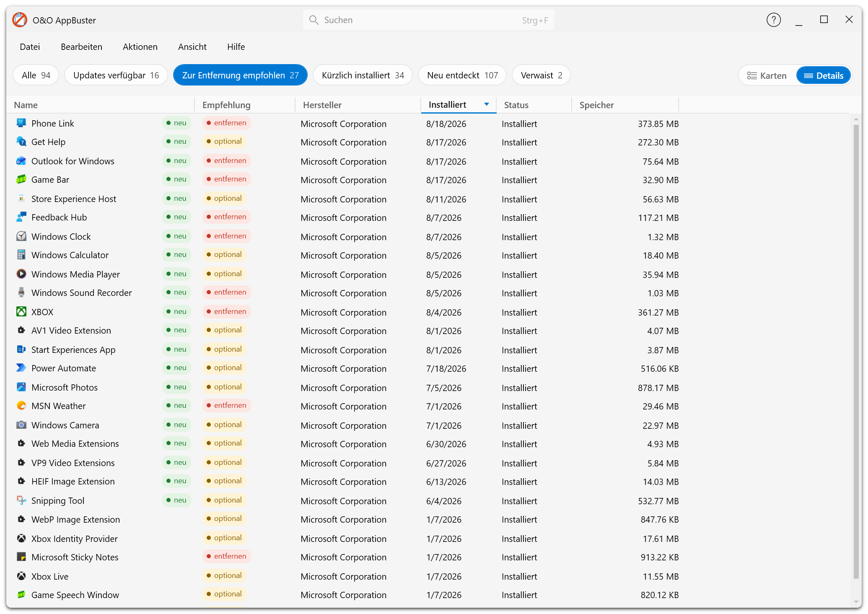Image resolution: width=868 pixels, height=614 pixels.
Task: Show the Alle 94 filter
Action: (36, 75)
